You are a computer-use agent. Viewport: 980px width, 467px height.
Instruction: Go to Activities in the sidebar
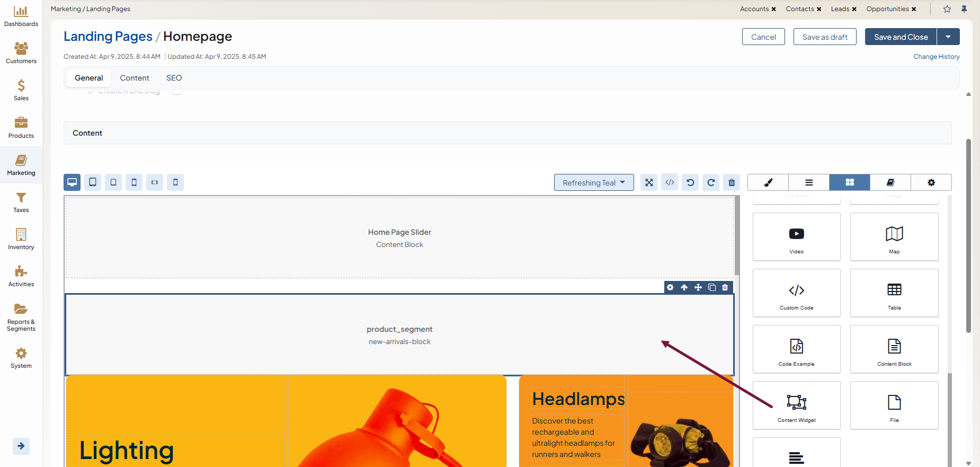click(x=21, y=276)
